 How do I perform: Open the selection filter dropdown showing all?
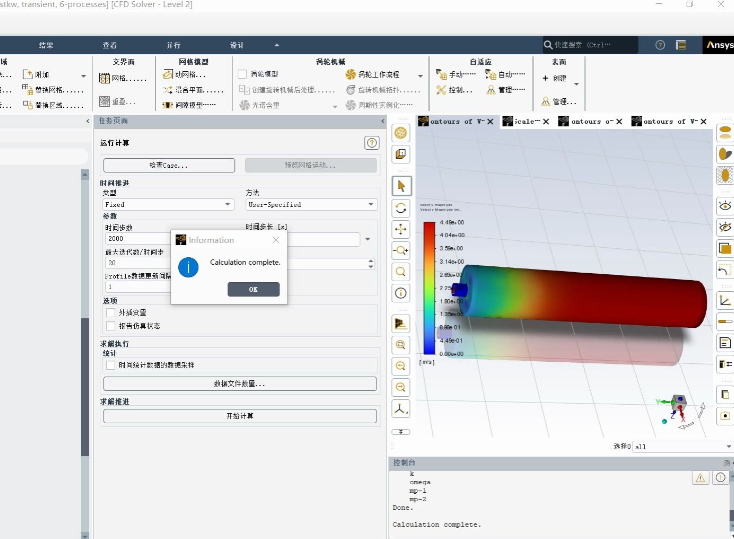pyautogui.click(x=683, y=446)
